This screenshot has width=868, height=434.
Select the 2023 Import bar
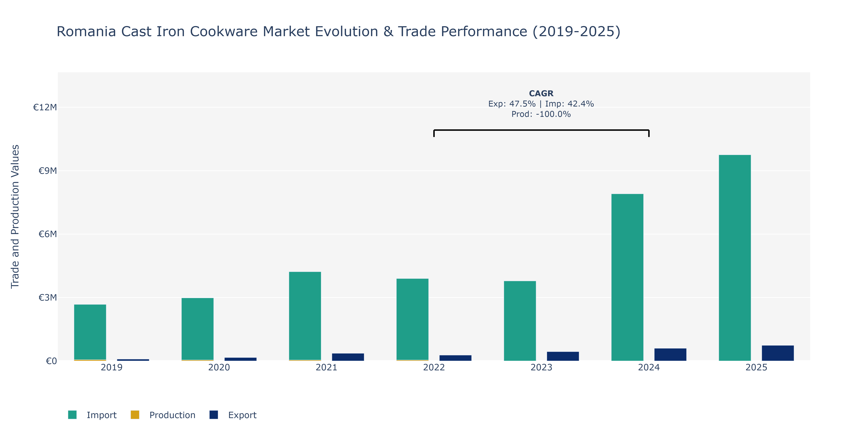click(x=520, y=321)
